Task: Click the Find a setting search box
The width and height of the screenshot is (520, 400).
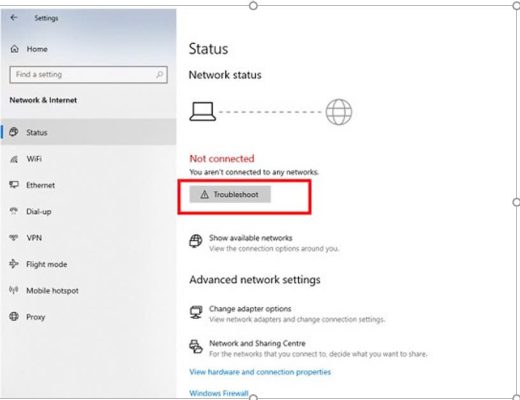Action: (x=89, y=74)
